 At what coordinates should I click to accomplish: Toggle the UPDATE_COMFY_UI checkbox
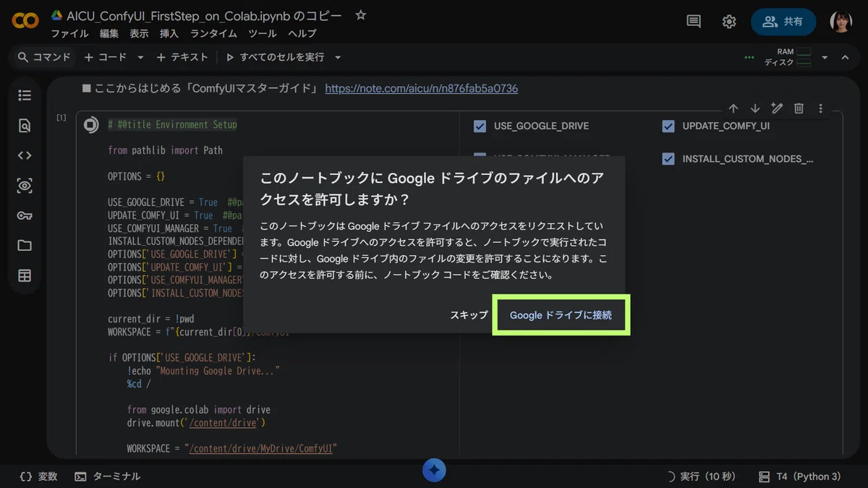(x=668, y=127)
